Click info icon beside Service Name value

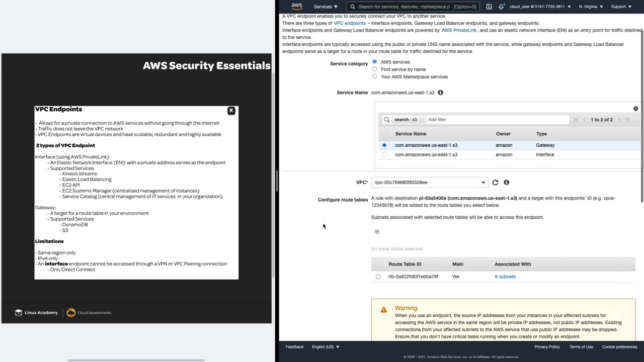pyautogui.click(x=440, y=93)
